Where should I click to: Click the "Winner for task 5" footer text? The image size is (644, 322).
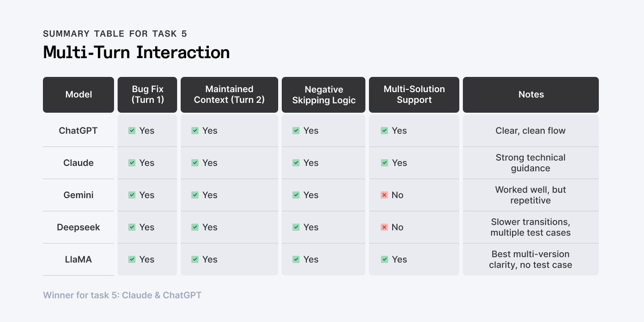coord(122,295)
